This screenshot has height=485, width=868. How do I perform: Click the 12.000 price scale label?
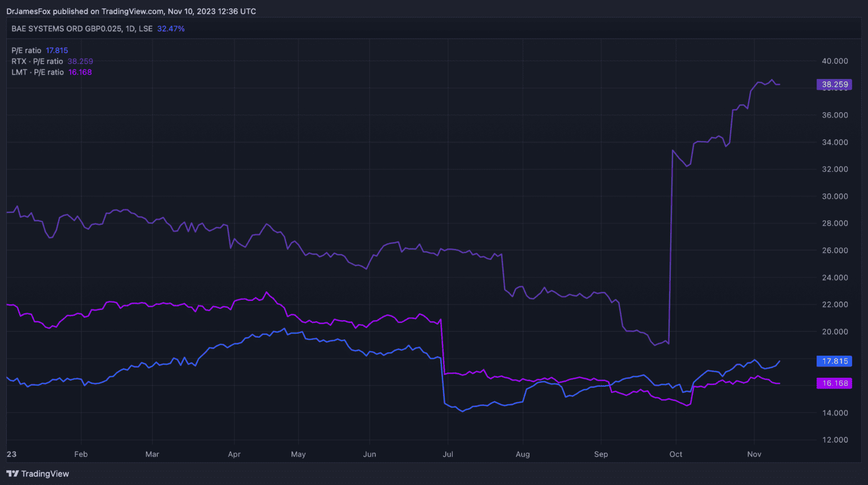(x=834, y=440)
